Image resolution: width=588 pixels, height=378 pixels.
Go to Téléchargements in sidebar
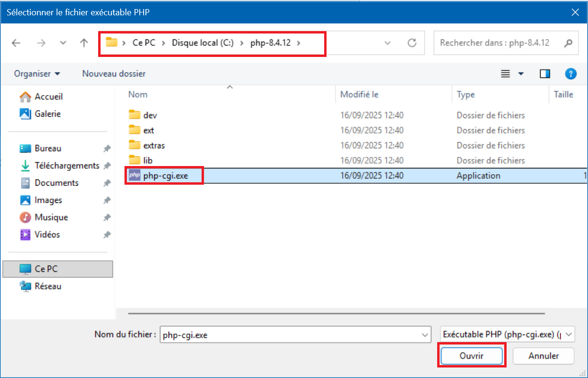[x=67, y=166]
